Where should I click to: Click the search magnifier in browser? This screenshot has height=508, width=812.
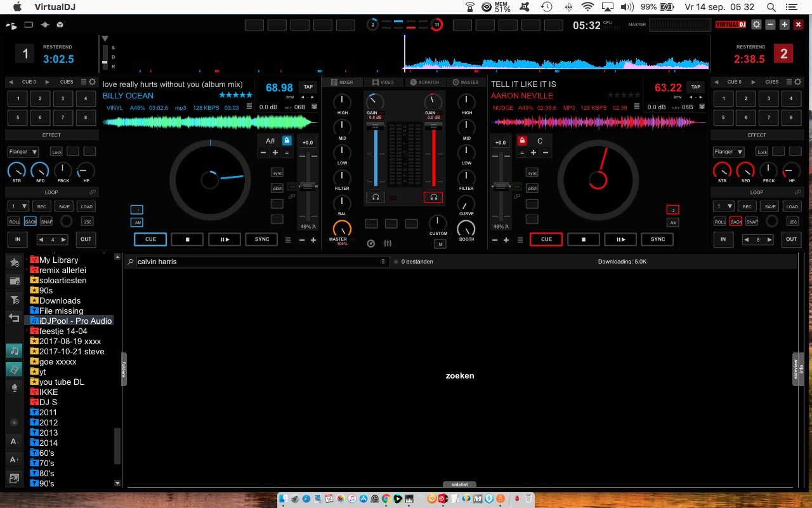click(x=131, y=262)
